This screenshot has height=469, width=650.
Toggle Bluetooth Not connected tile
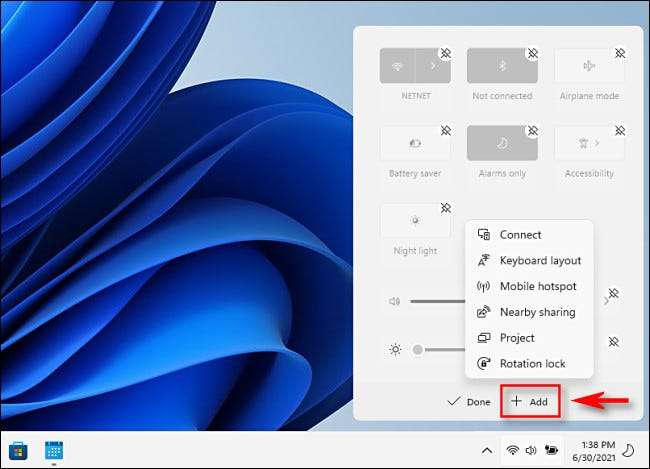click(502, 66)
